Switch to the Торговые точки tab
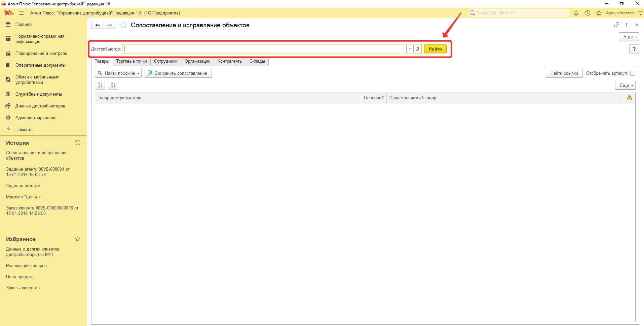This screenshot has width=644, height=326. (x=131, y=61)
